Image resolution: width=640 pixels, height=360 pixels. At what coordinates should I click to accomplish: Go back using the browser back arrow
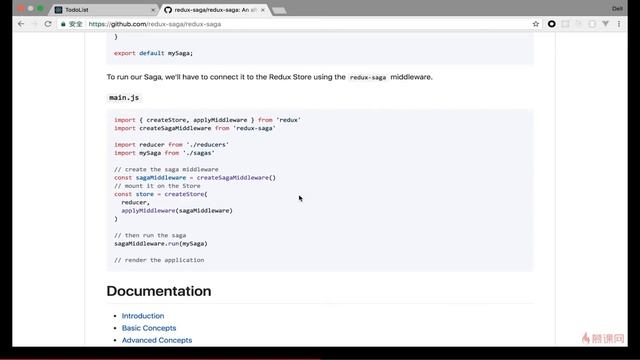[x=21, y=24]
